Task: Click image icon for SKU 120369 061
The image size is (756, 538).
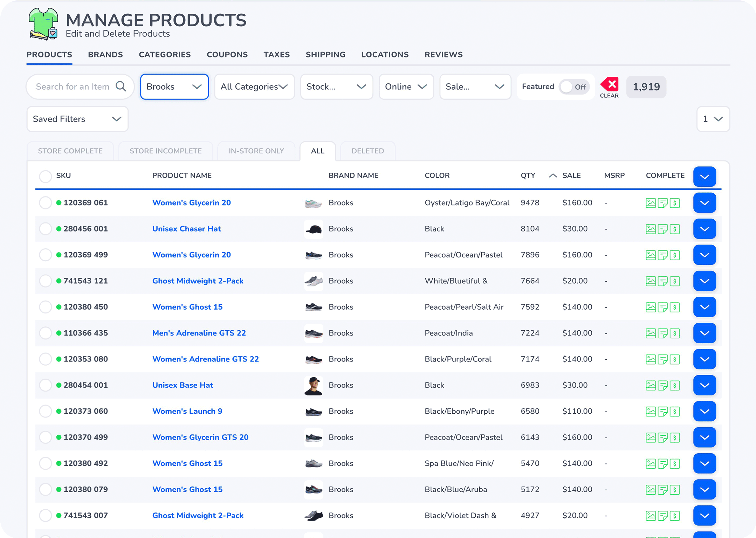Action: tap(651, 203)
